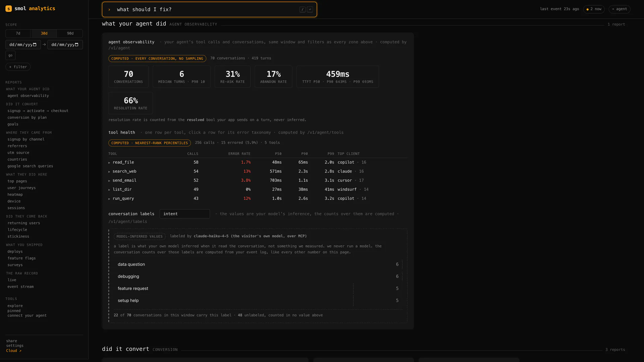Click the debugging label row
Screen dimensions: 644x362
pos(258,277)
